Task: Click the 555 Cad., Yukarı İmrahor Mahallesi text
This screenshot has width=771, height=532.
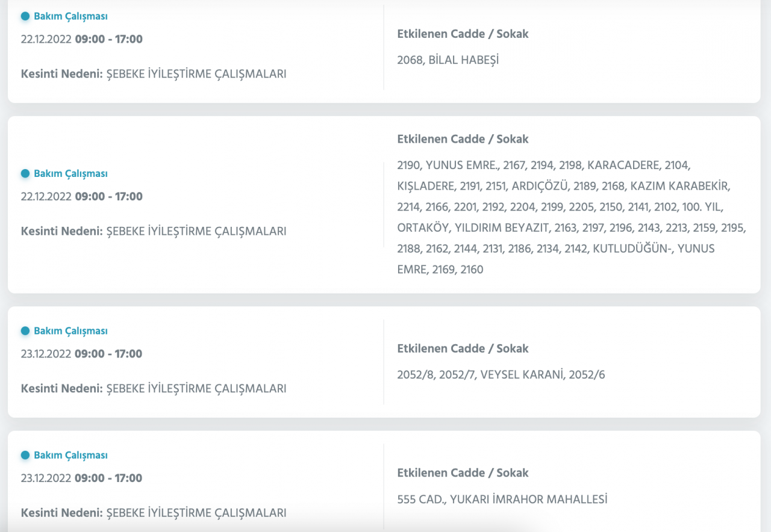Action: coord(502,500)
